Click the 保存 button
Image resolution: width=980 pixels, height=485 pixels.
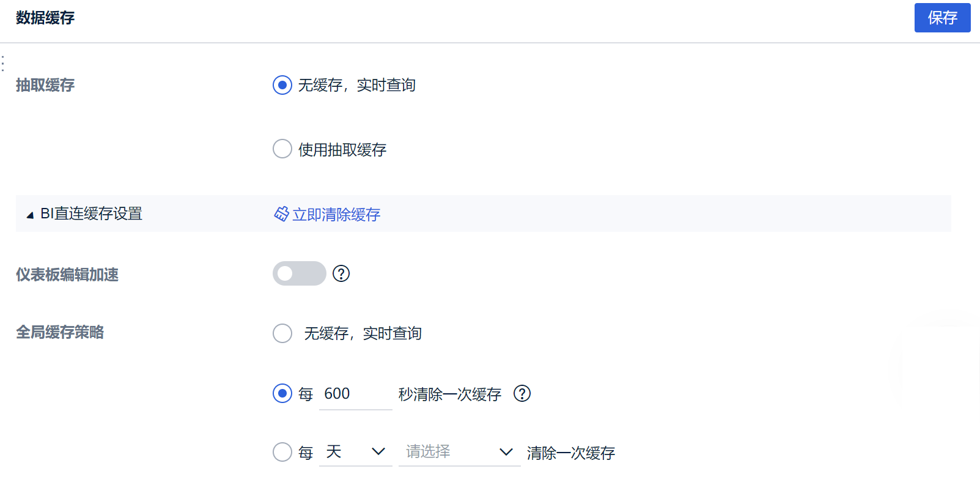[x=942, y=18]
